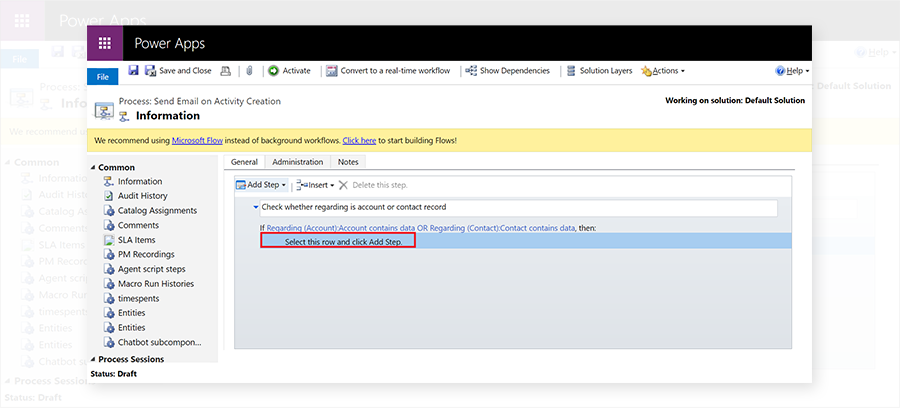The width and height of the screenshot is (900, 408).
Task: Collapse the step using the blue arrow
Action: pyautogui.click(x=256, y=207)
